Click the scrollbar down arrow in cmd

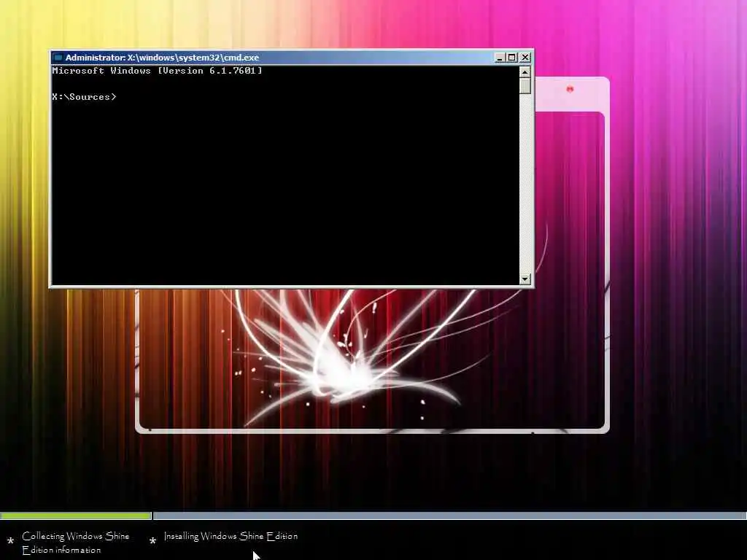pyautogui.click(x=525, y=279)
